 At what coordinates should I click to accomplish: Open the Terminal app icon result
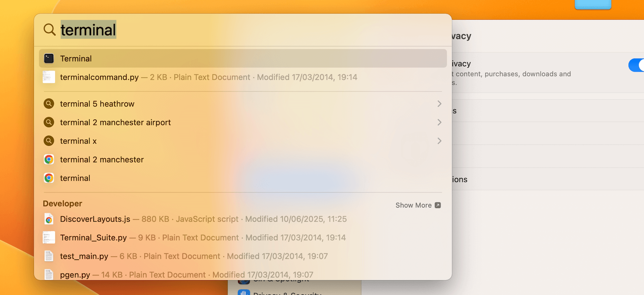49,58
